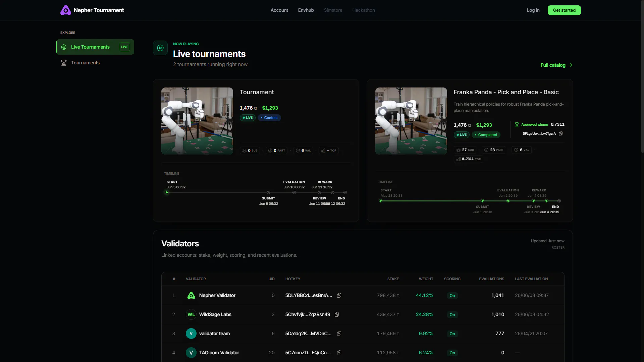Copy the Nepher Validator hotkey
This screenshot has height=362, width=644.
[339, 295]
